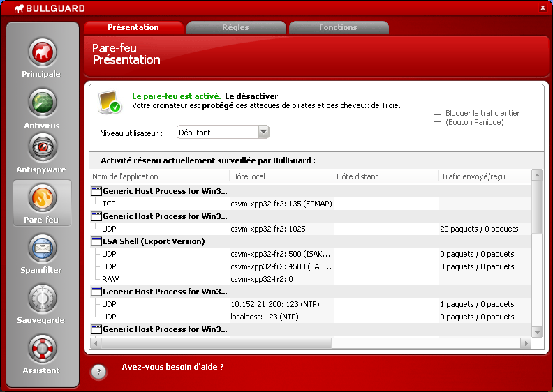Open the Sauvegarde safe dial icon

(43, 299)
